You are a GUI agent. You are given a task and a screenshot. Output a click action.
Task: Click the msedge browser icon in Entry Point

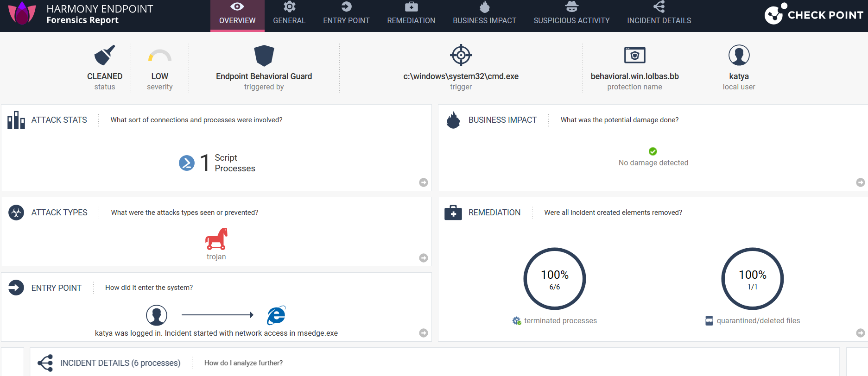(x=276, y=315)
